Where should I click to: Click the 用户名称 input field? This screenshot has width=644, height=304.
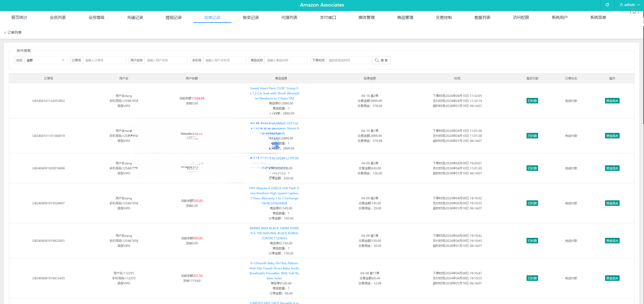click(166, 60)
